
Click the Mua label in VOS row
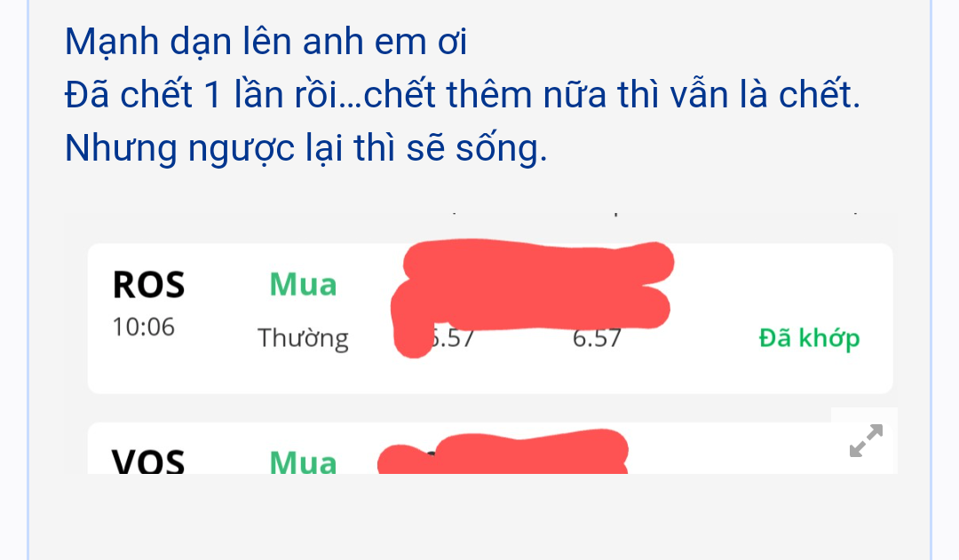[x=303, y=462]
